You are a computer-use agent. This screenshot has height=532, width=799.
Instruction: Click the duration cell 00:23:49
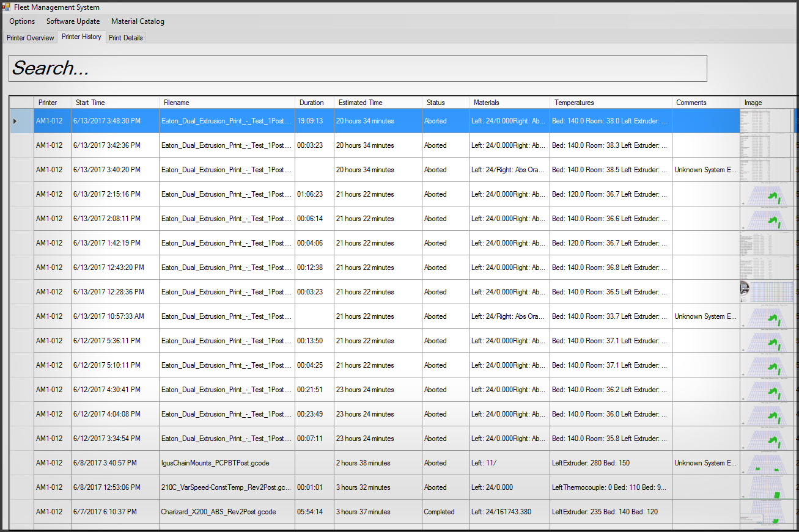314,414
